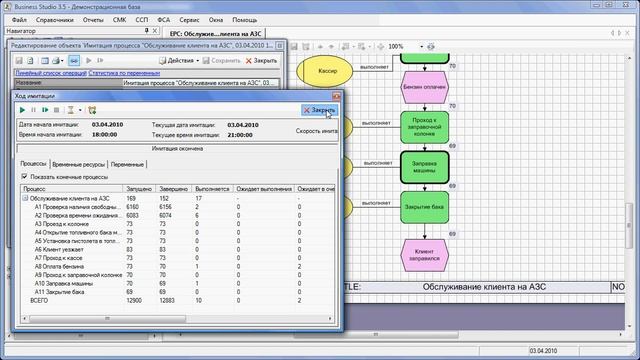Viewport: 640px width, 360px height.
Task: Open the printer dropdown arrow in editing window
Action: pyautogui.click(x=62, y=61)
